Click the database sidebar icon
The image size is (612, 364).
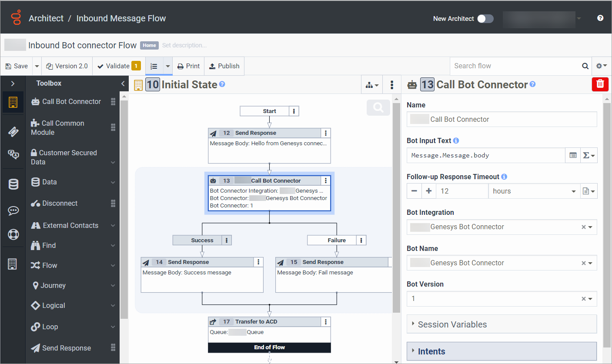tap(13, 184)
